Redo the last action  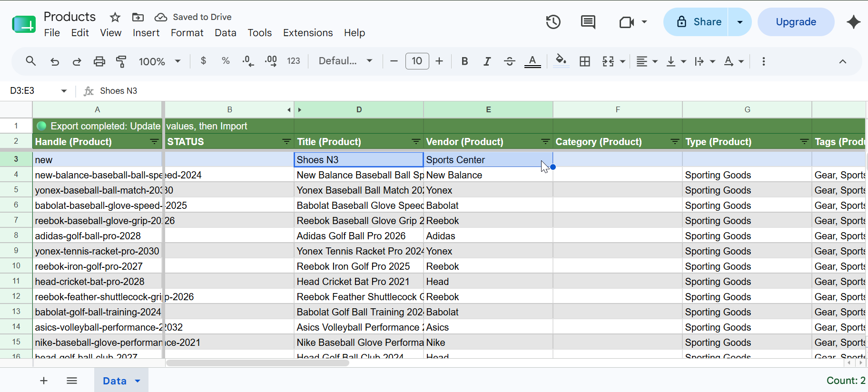77,61
